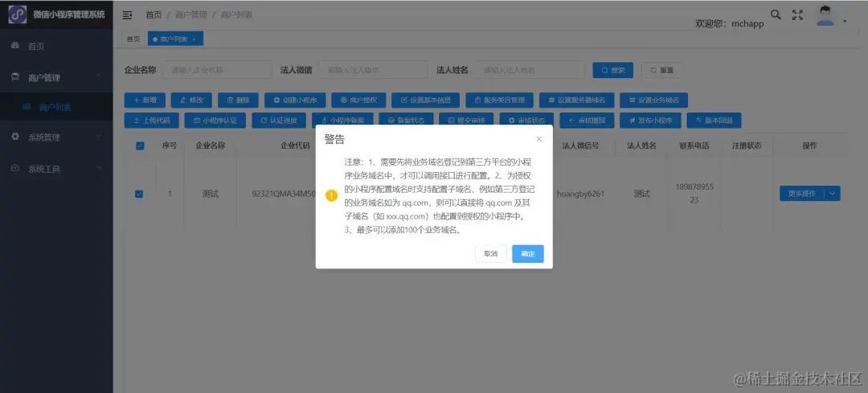Click the cell huangby6261

coord(581,194)
